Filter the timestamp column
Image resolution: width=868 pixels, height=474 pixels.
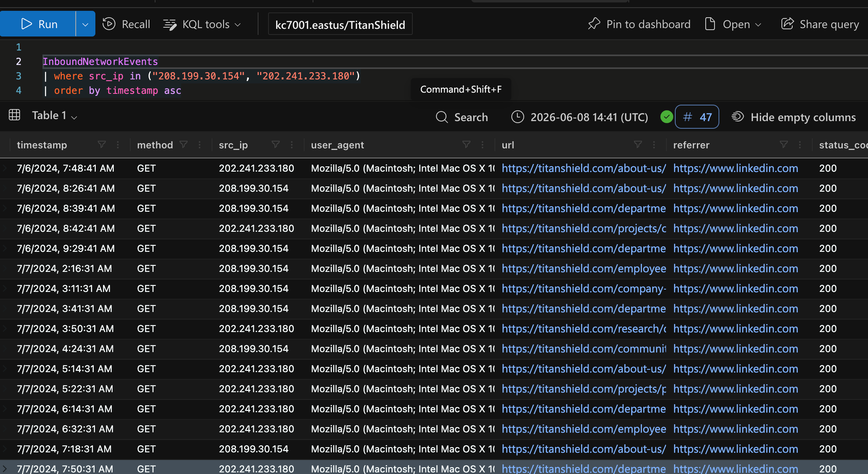coord(102,144)
